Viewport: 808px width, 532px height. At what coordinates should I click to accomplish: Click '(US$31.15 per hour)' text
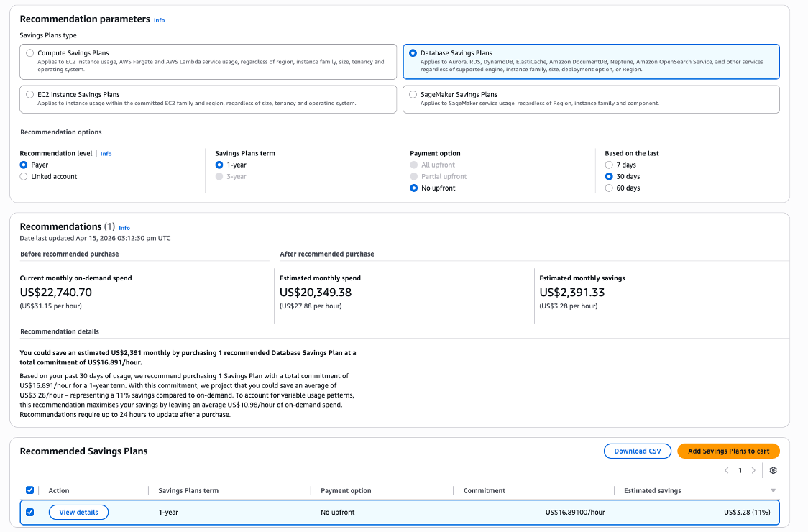50,306
